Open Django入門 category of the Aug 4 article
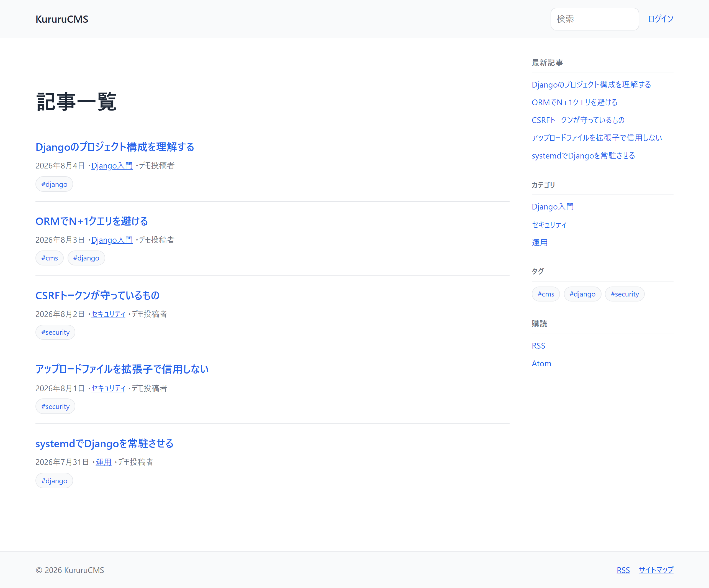This screenshot has width=709, height=588. 112,166
